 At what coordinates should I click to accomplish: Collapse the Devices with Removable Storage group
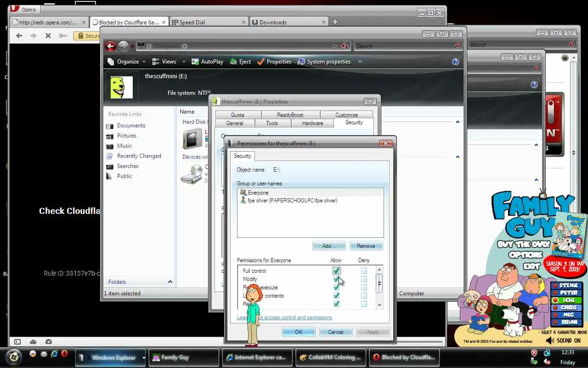(x=458, y=157)
